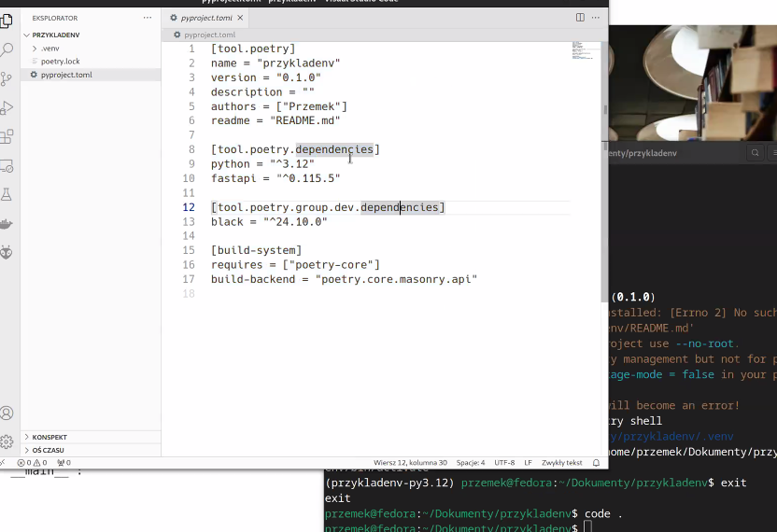Click 'fastapi = "^0.115.5"' line
777x532 pixels.
tap(275, 178)
